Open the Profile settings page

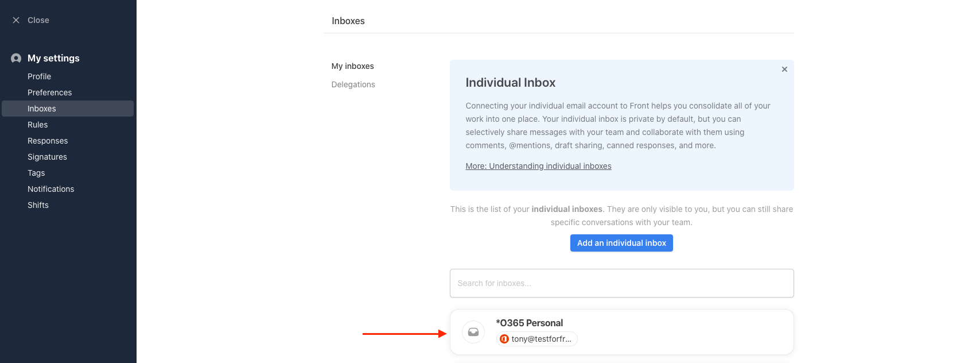pos(39,76)
